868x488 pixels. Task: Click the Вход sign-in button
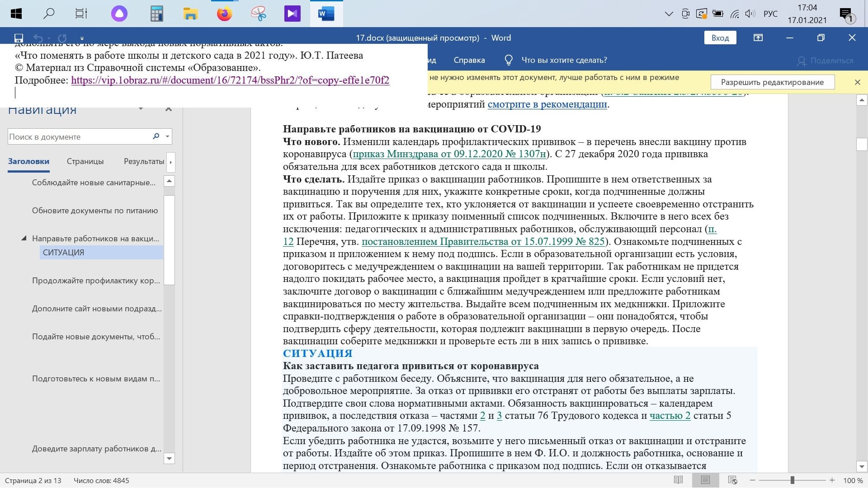(720, 38)
